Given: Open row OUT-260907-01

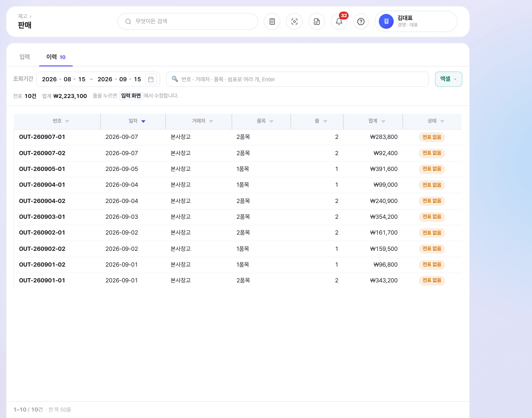Looking at the screenshot, I should 237,137.
